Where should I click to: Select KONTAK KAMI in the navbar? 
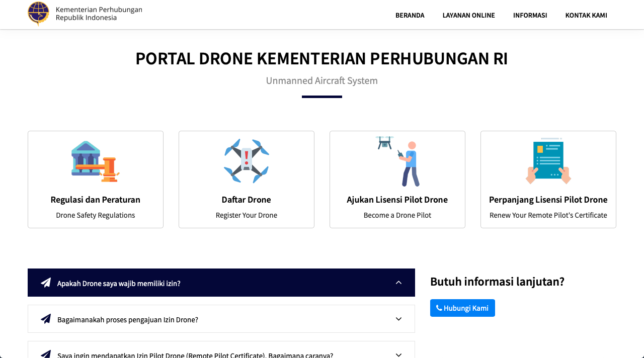pyautogui.click(x=586, y=15)
